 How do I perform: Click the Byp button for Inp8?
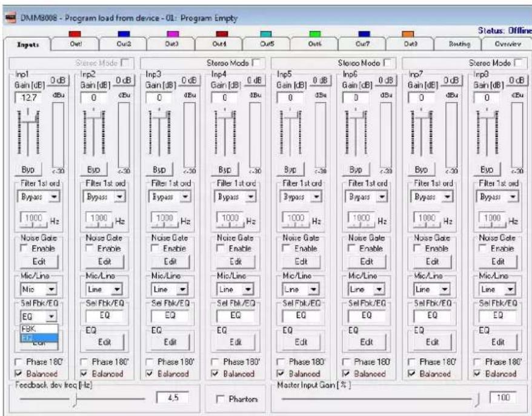pos(487,169)
